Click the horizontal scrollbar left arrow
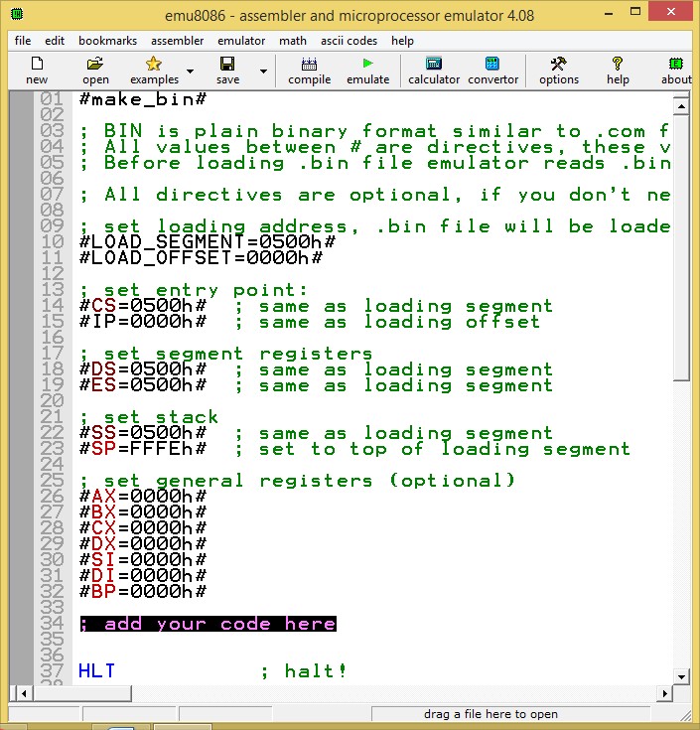Screen dimensions: 700x730 click(24, 693)
